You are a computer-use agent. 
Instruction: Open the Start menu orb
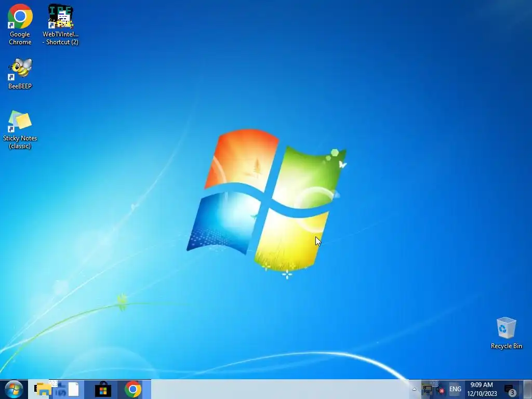pyautogui.click(x=14, y=389)
